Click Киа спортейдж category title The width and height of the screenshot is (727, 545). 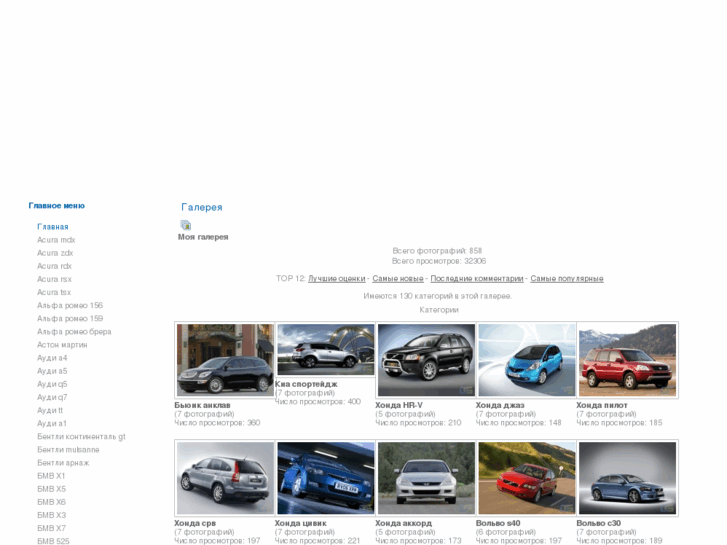click(x=306, y=384)
